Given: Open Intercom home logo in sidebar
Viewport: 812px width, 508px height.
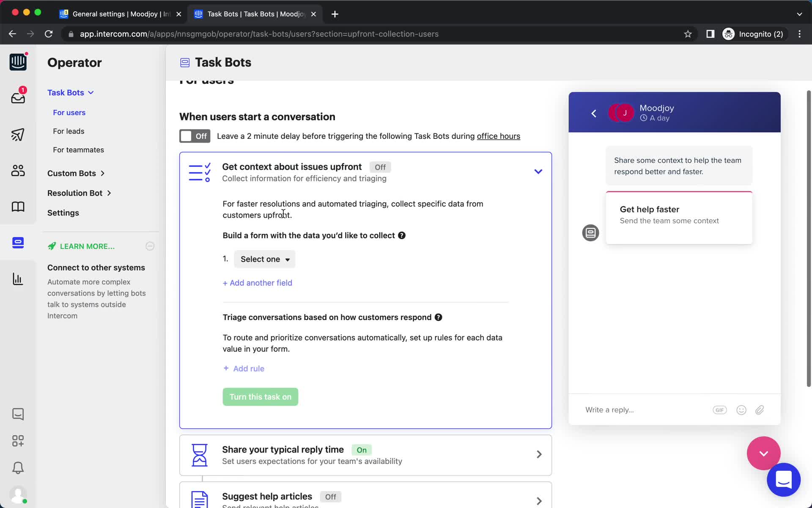Looking at the screenshot, I should pos(18,62).
